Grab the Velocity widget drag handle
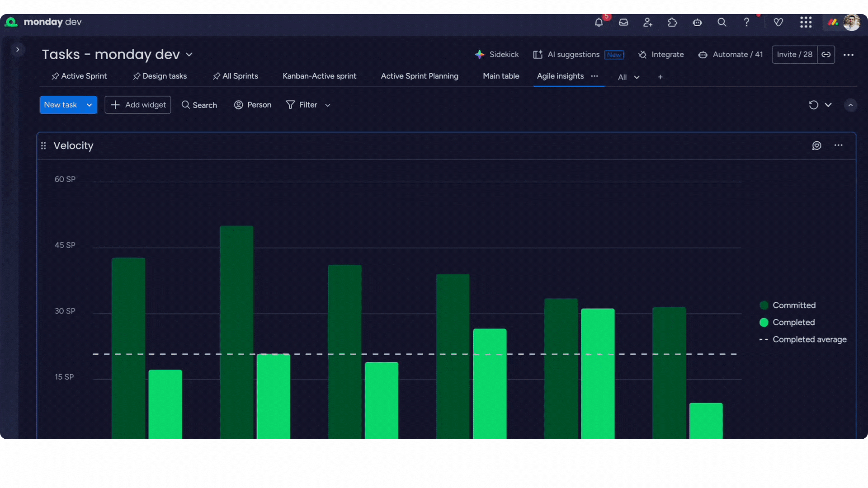Screen dimensions: 868x488 (x=43, y=145)
